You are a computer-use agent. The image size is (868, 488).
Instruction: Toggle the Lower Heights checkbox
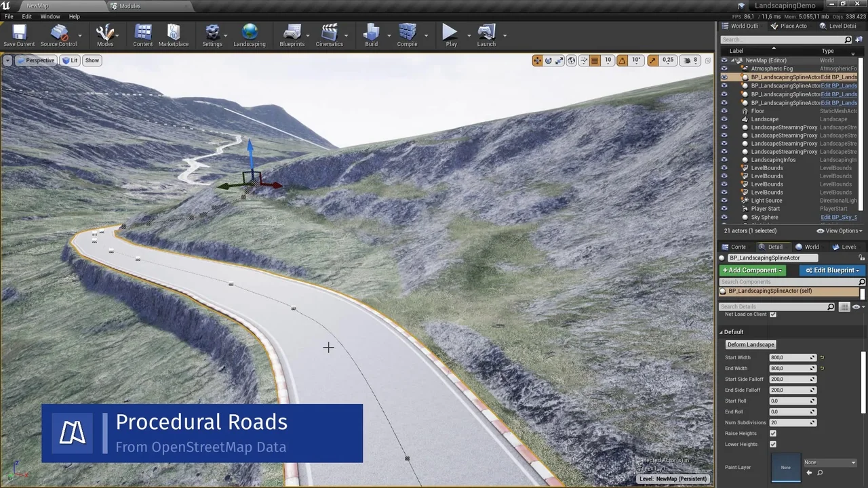(x=773, y=444)
